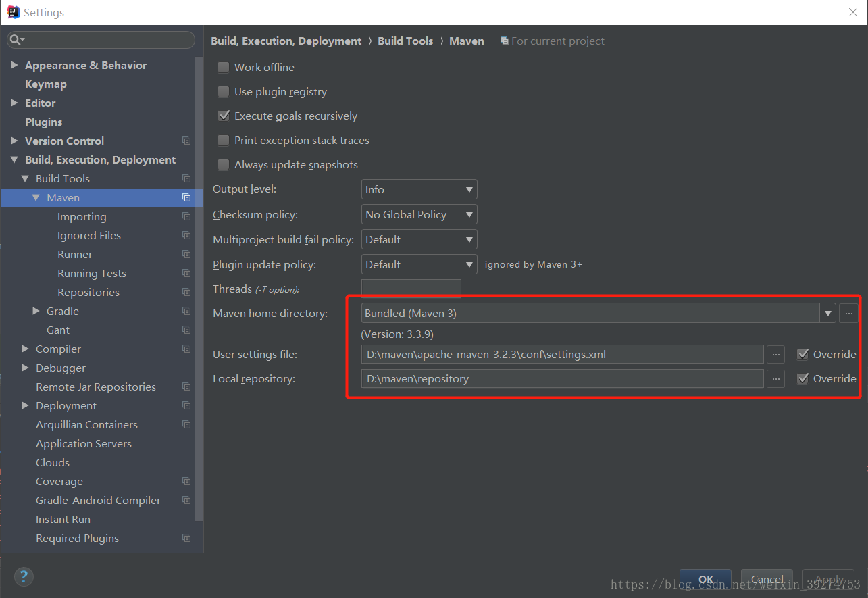868x598 pixels.
Task: Collapse the Maven tree node
Action: (36, 197)
